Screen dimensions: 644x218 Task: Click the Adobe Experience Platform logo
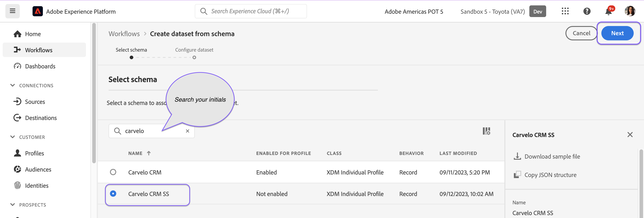coord(37,11)
